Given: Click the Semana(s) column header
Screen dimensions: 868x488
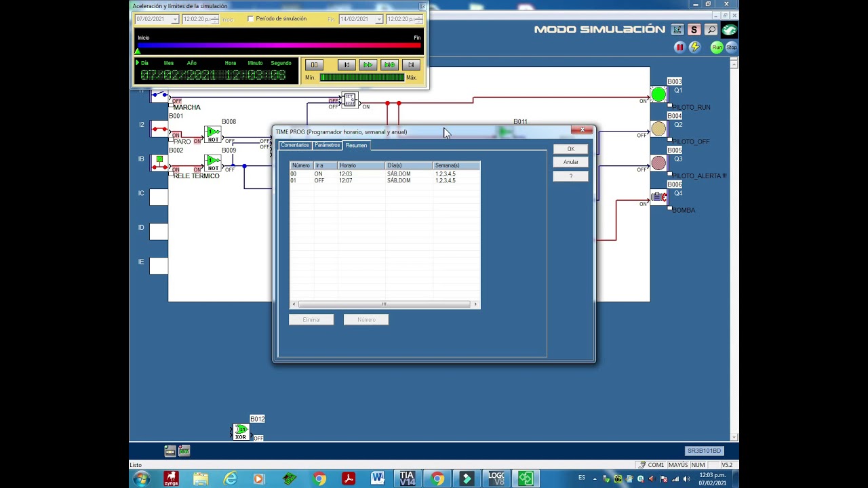Looking at the screenshot, I should (456, 165).
